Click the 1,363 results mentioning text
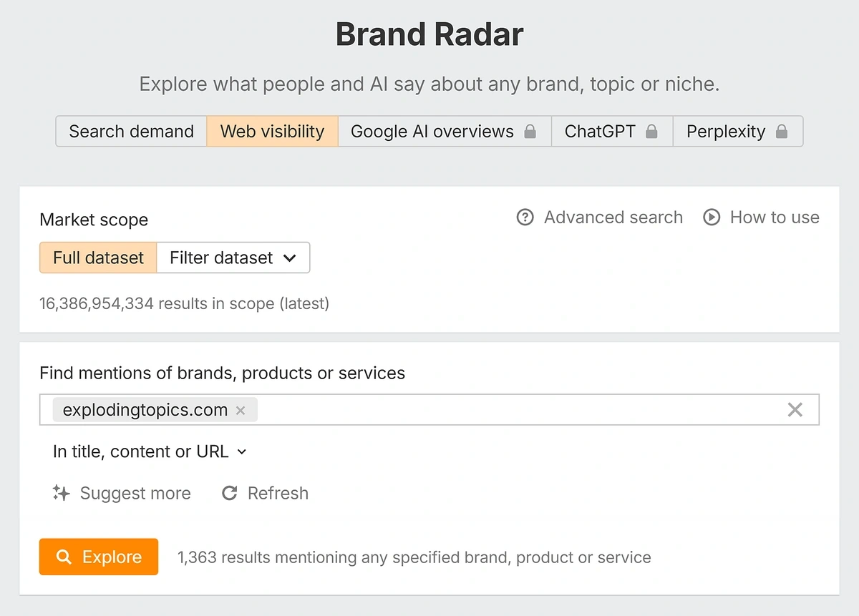Viewport: 859px width, 616px height. 414,557
